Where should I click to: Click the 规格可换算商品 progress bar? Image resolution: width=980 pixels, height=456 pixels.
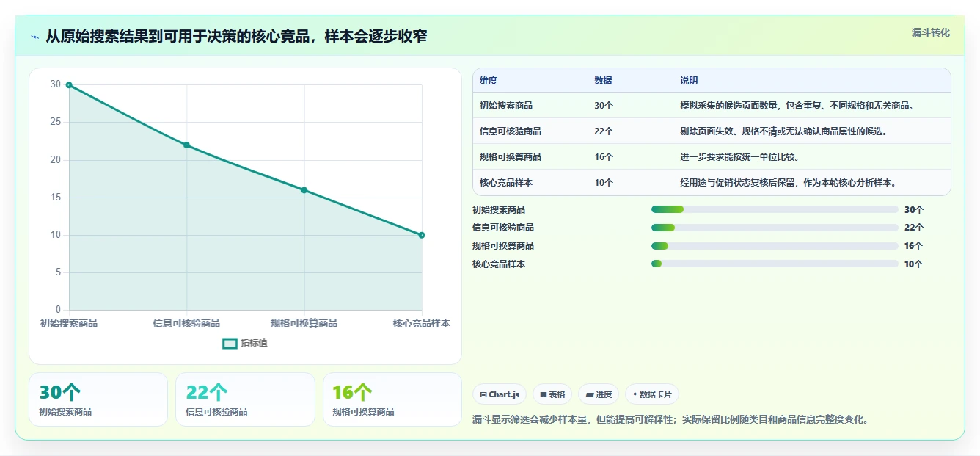(x=775, y=246)
